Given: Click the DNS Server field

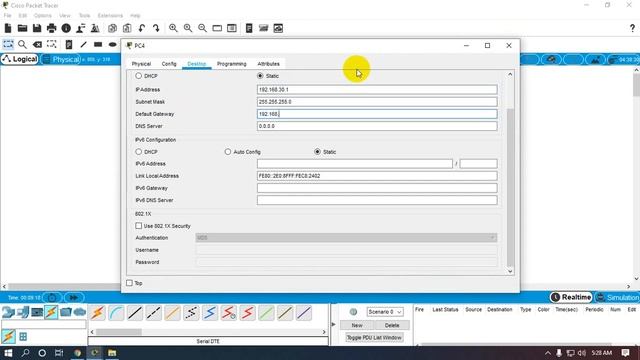Looking at the screenshot, I should 377,126.
